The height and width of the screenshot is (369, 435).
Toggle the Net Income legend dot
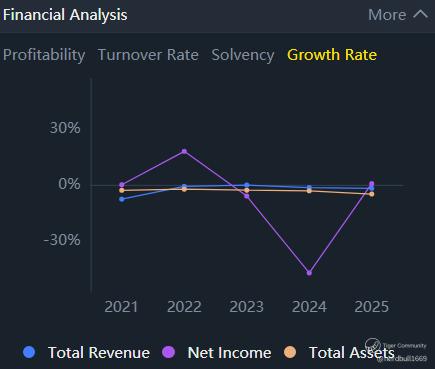(x=168, y=352)
